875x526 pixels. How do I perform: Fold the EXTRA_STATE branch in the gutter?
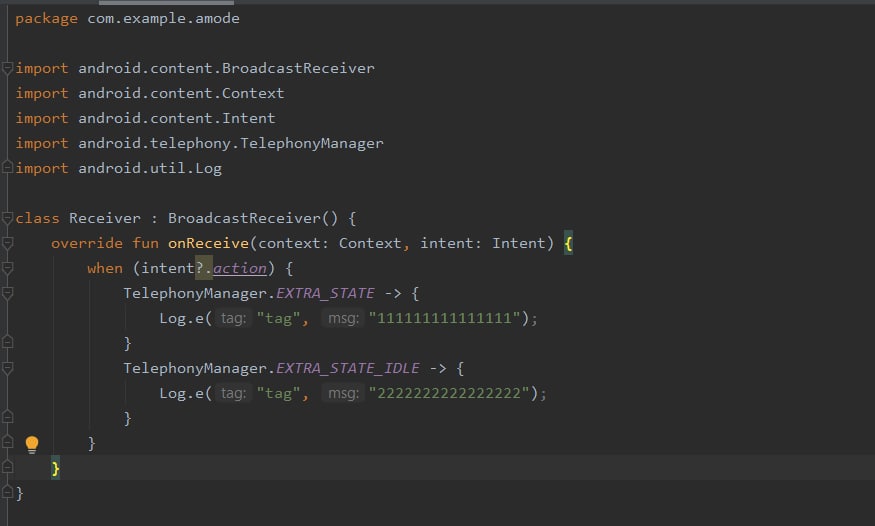tap(7, 293)
